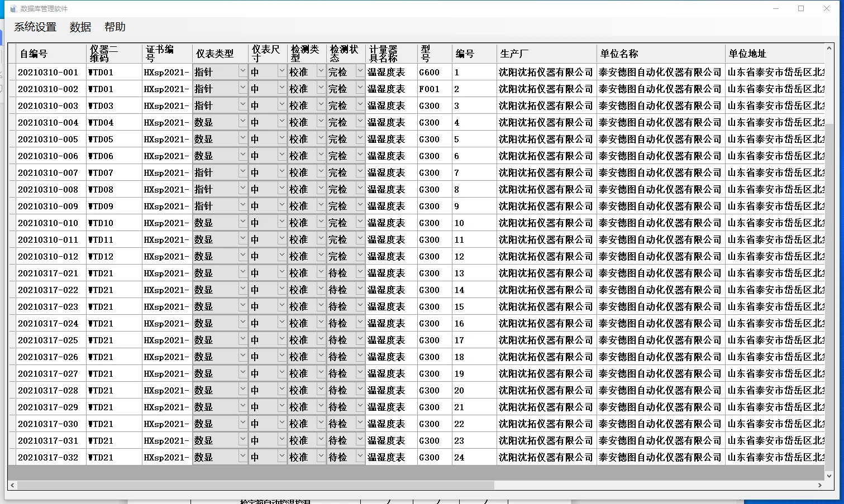Screen dimensions: 844x504
Task: Open 仪表类型 dropdown in row 20210310-001
Action: pos(243,71)
